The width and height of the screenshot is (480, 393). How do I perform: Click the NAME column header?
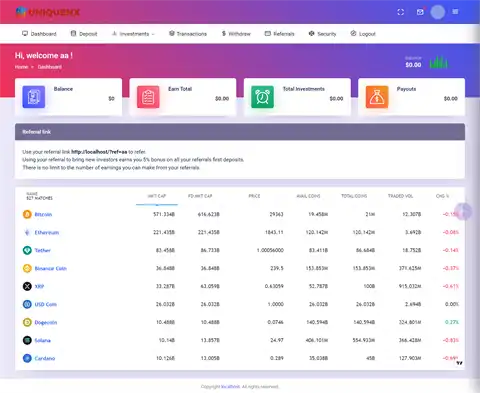(32, 194)
